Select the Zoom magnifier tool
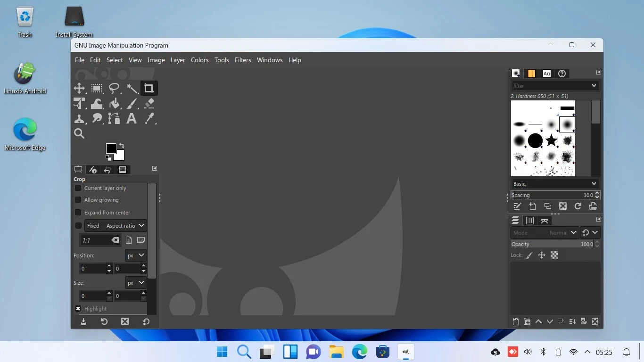 [79, 133]
